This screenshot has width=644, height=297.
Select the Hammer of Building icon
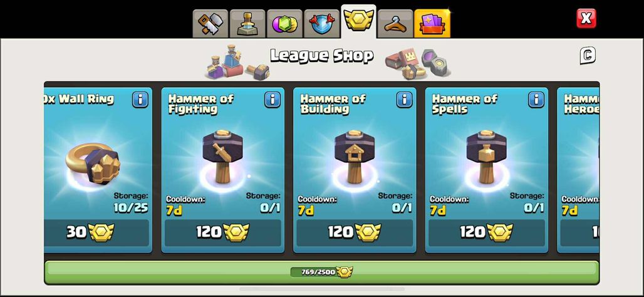tap(355, 157)
